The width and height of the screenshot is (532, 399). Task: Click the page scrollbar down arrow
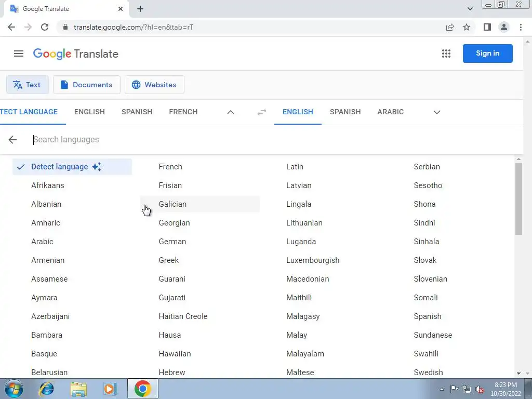(528, 373)
